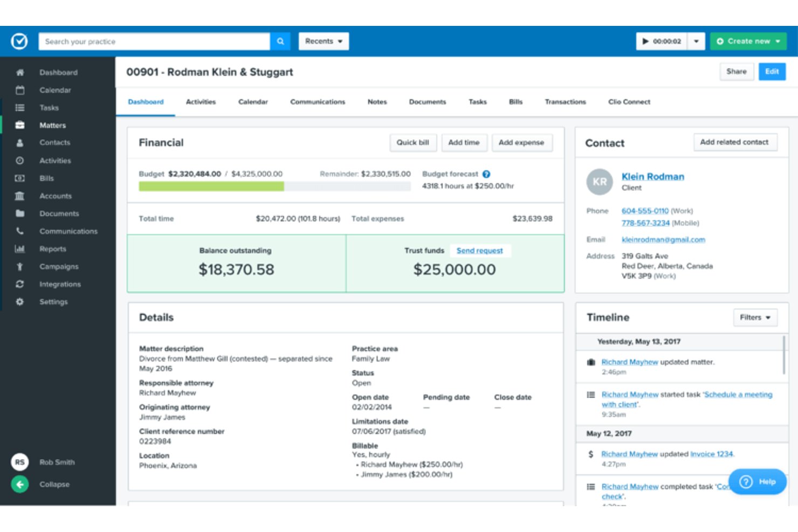Image resolution: width=798 pixels, height=532 pixels.
Task: Click the search magnifier button
Action: tap(280, 41)
